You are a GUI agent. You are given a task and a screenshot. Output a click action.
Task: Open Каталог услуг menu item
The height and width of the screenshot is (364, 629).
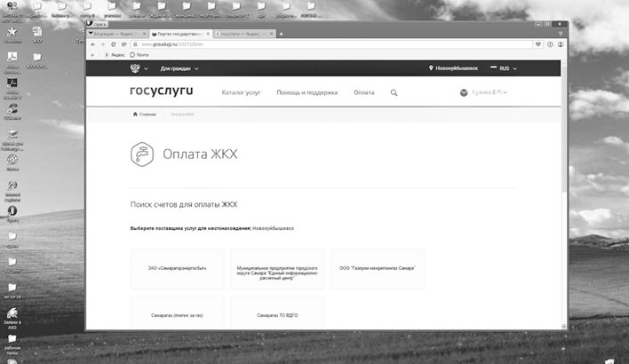[241, 92]
